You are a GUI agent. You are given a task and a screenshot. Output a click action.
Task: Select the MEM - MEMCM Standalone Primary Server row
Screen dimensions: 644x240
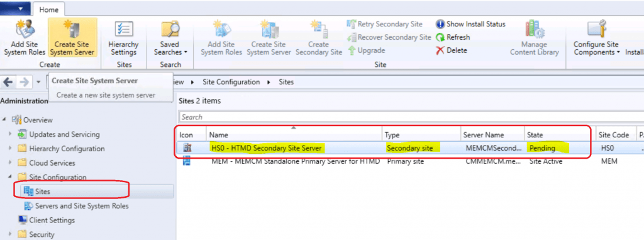click(x=410, y=161)
